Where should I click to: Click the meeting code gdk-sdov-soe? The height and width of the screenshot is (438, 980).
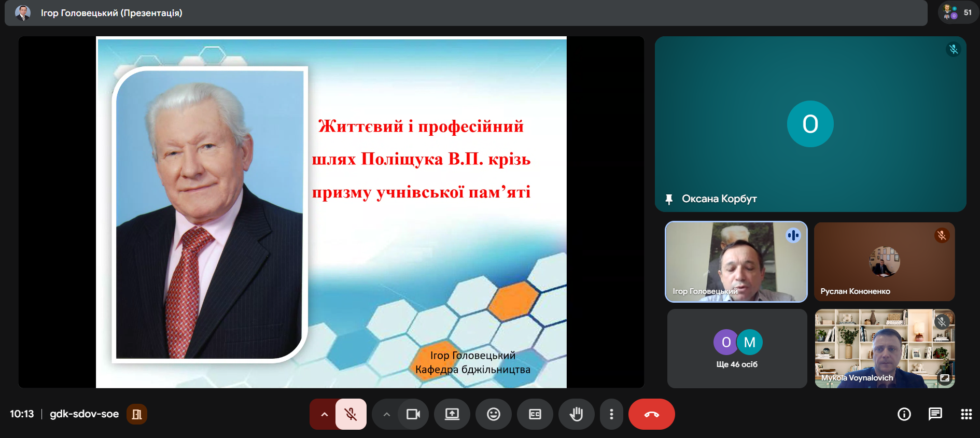tap(85, 414)
